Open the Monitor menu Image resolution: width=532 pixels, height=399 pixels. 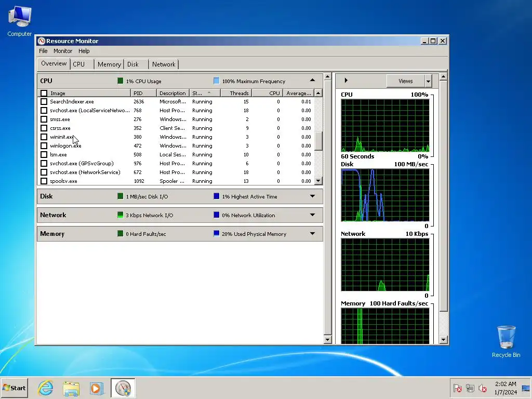tap(63, 51)
